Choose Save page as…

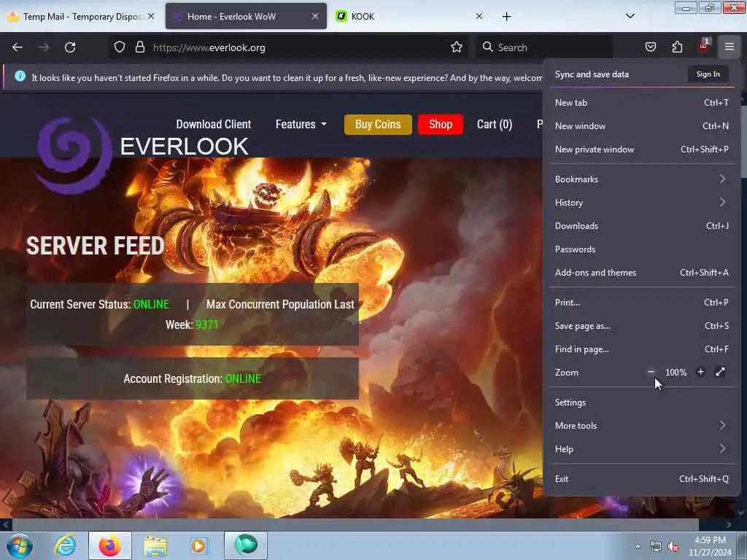642,326
